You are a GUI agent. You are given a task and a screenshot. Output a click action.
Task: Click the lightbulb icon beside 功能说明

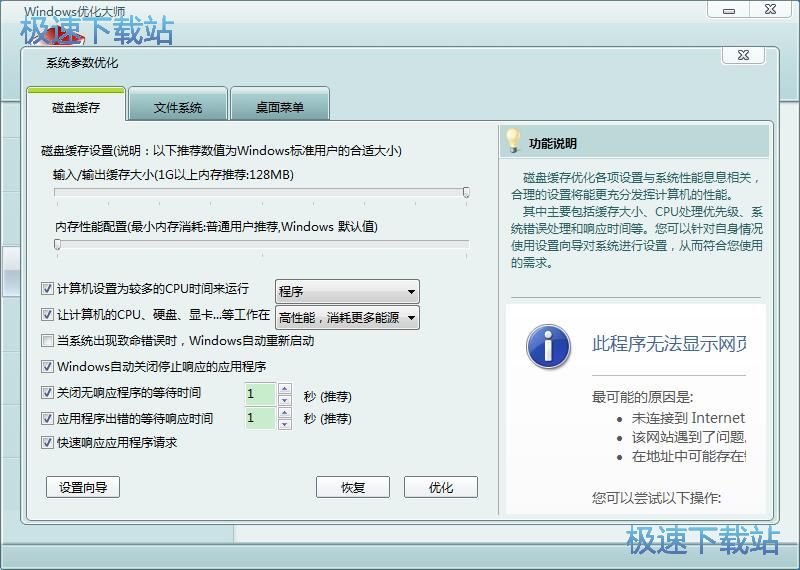pyautogui.click(x=512, y=141)
